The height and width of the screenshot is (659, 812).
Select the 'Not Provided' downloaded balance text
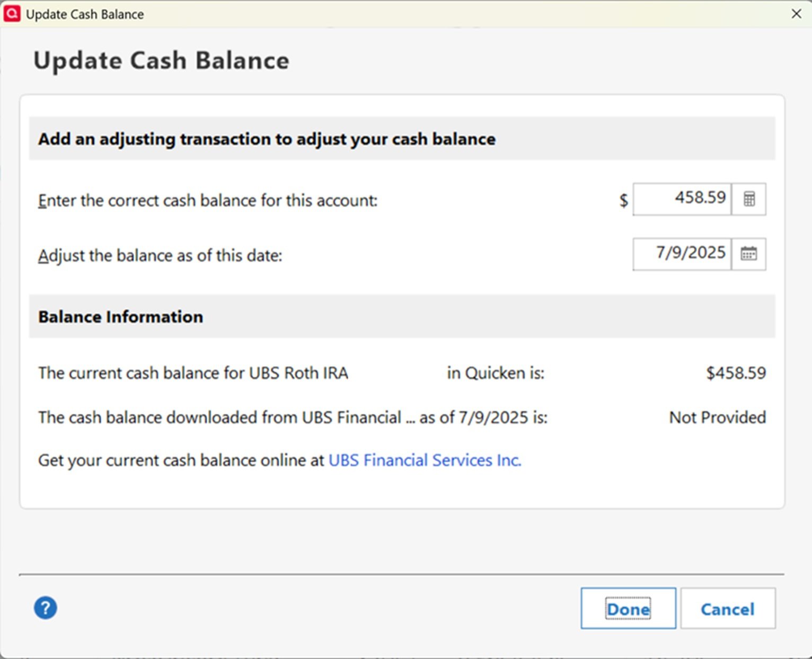pos(718,417)
